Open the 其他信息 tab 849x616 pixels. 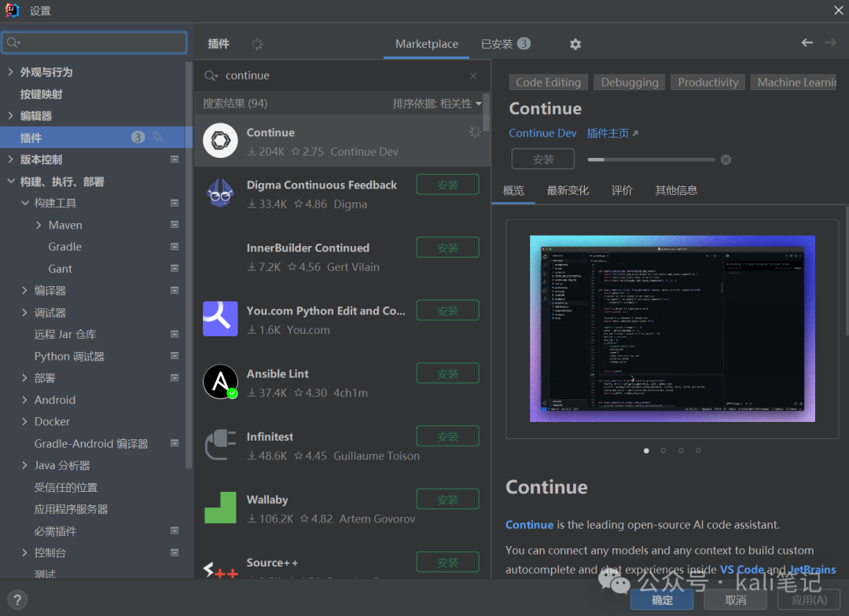(x=676, y=191)
